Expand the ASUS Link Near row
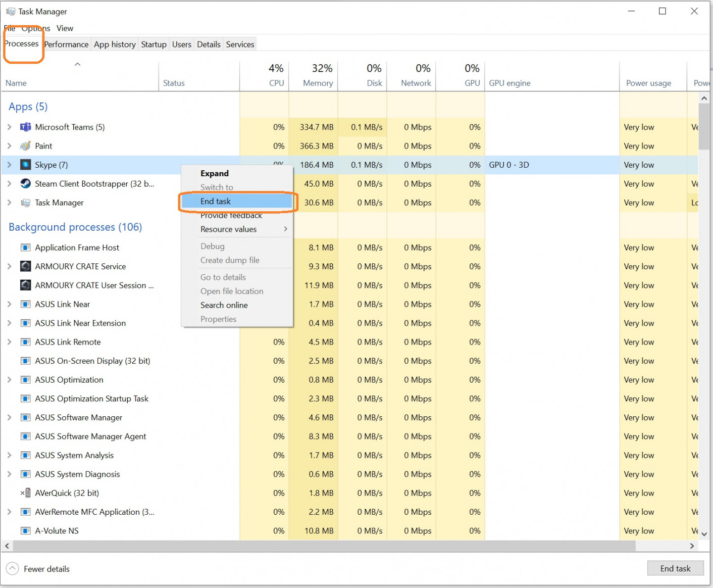 point(9,304)
